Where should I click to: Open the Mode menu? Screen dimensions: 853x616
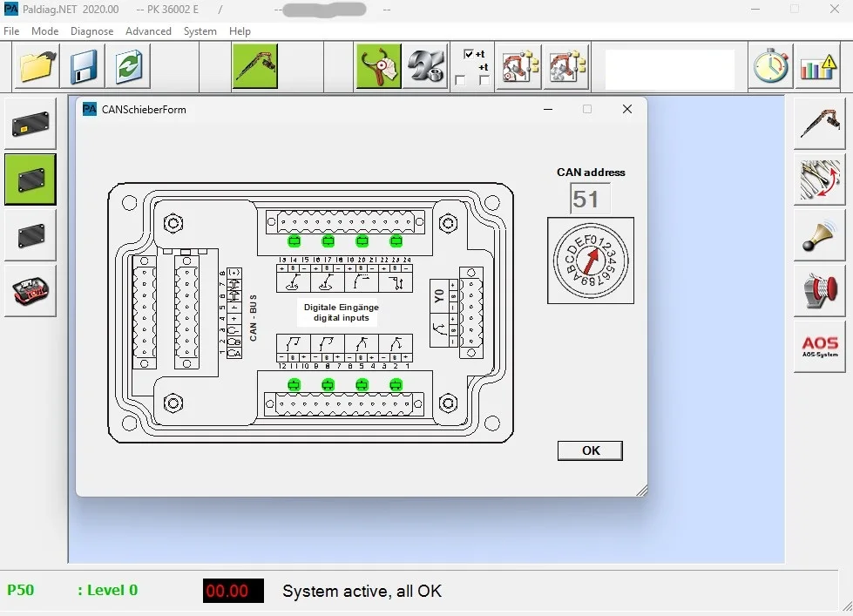(x=45, y=30)
